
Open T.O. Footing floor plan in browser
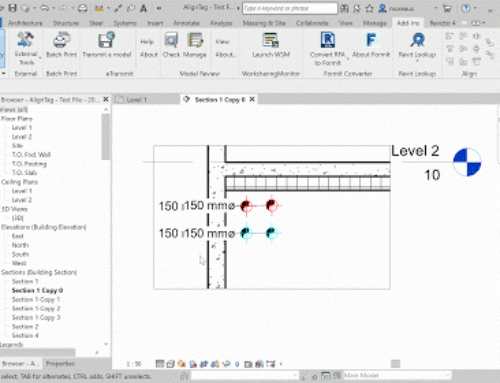coord(29,164)
